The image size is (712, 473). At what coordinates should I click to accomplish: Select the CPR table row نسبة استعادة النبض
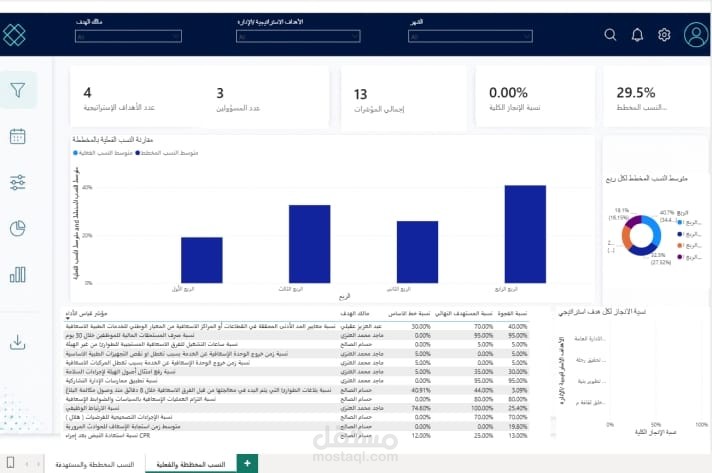coord(297,435)
